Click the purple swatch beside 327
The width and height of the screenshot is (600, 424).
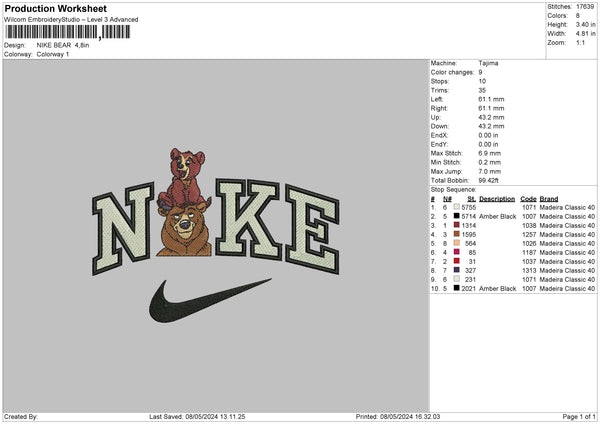click(457, 270)
